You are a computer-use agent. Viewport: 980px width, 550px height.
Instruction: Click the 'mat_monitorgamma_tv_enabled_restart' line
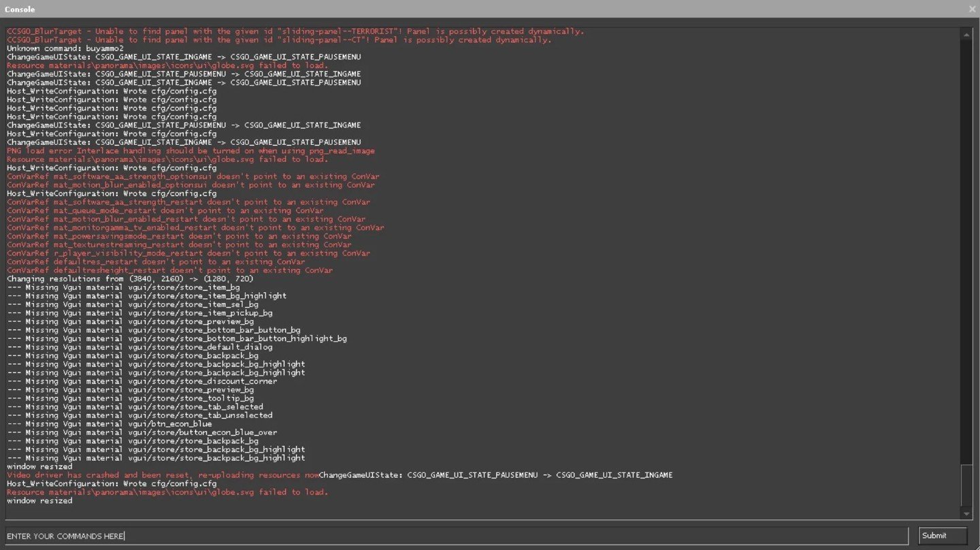pos(195,228)
